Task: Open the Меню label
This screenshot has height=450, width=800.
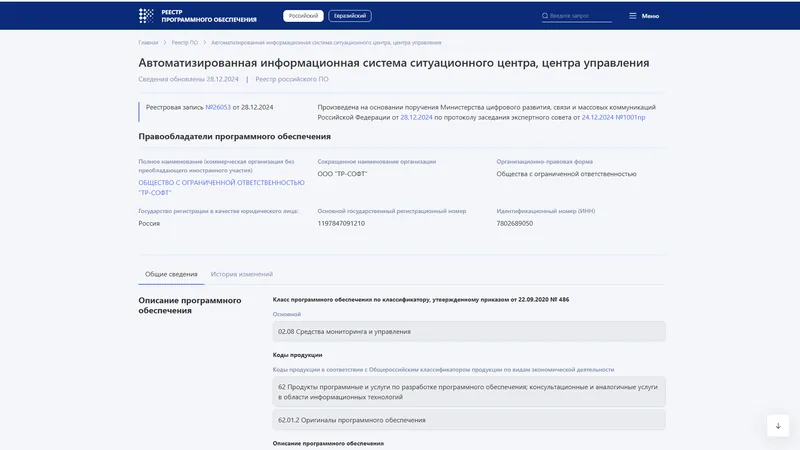Action: click(x=650, y=16)
